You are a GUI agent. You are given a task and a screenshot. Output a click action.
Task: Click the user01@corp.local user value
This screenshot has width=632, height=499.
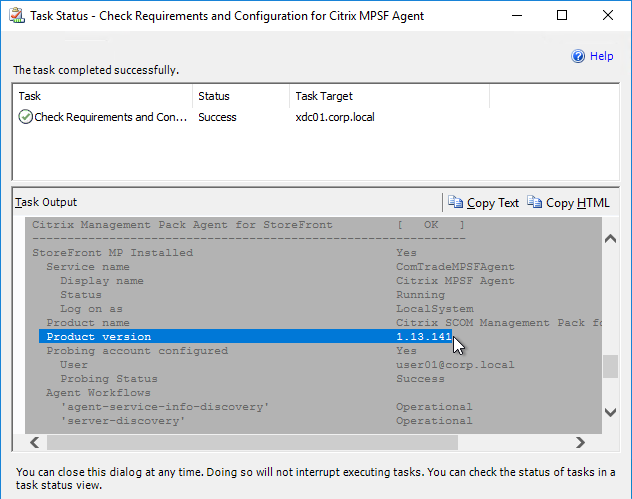(x=455, y=365)
